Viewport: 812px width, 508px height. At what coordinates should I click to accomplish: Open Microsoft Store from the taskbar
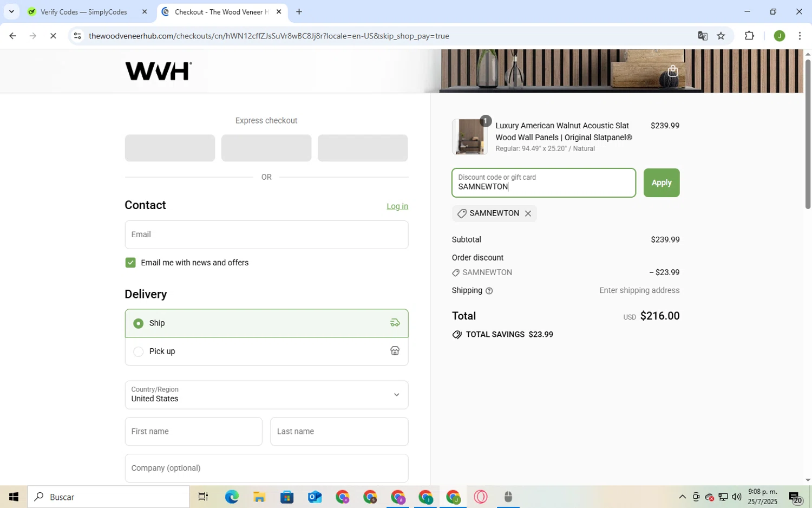(x=287, y=497)
